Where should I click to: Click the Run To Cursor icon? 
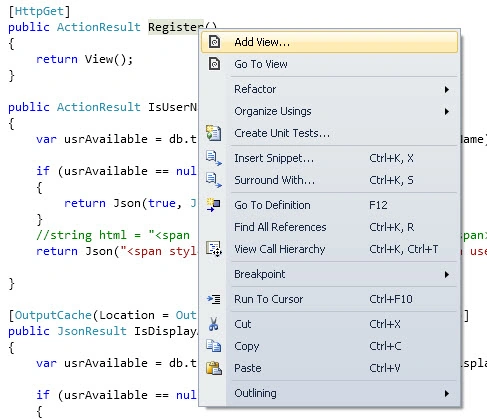[x=214, y=299]
